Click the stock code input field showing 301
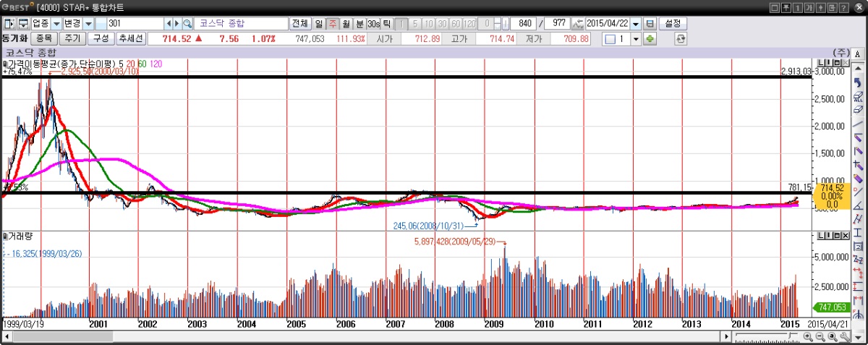The width and height of the screenshot is (868, 345). (x=134, y=24)
